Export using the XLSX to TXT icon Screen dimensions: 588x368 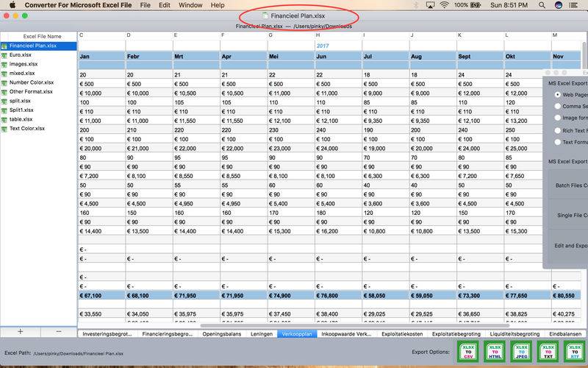tap(548, 352)
